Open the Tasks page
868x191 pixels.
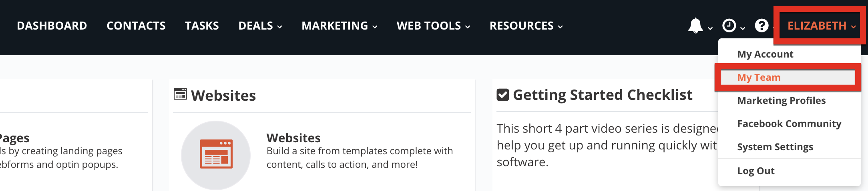point(202,26)
